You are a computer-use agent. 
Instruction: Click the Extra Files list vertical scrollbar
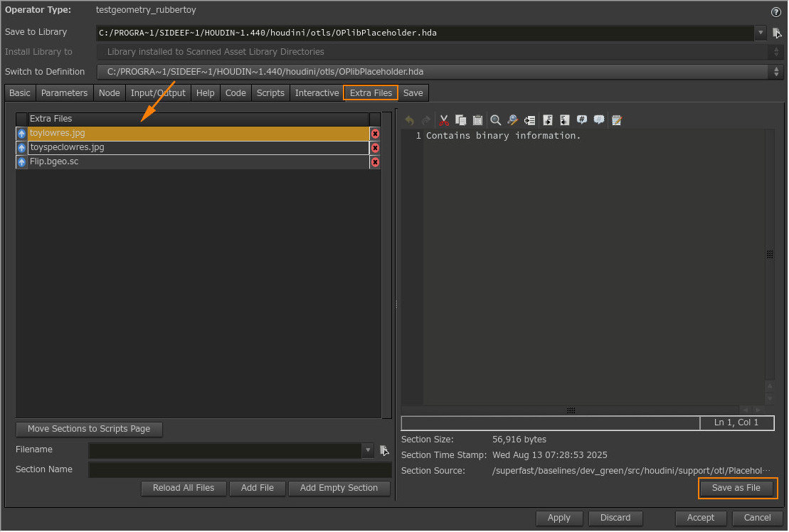coord(386,270)
